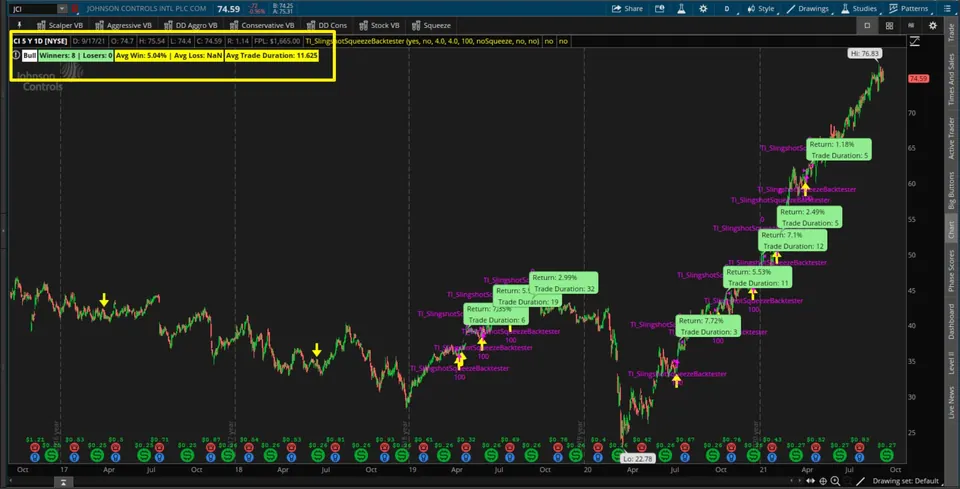Click the TI_SlingshotSqueezeBacktester study title

(x=422, y=41)
